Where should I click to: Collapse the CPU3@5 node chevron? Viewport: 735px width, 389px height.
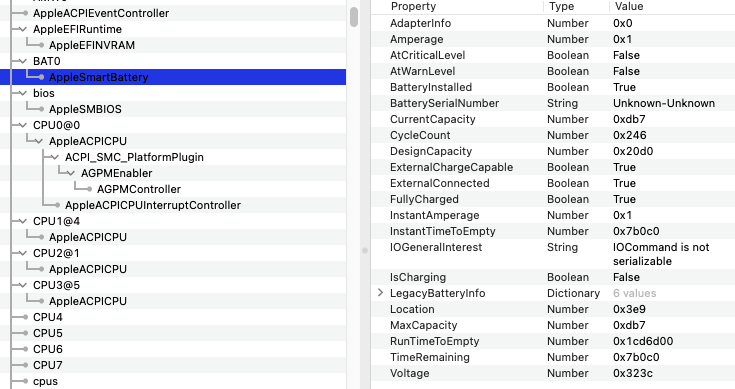pyautogui.click(x=22, y=285)
